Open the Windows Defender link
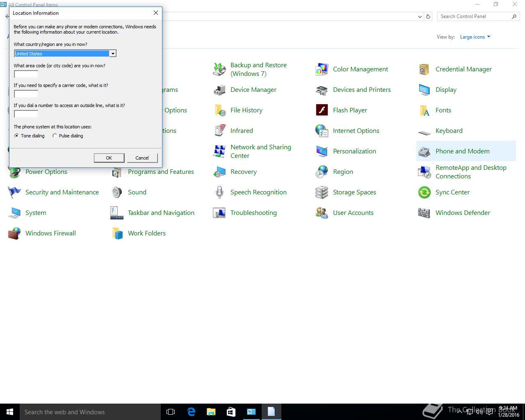525x420 pixels. tap(463, 213)
